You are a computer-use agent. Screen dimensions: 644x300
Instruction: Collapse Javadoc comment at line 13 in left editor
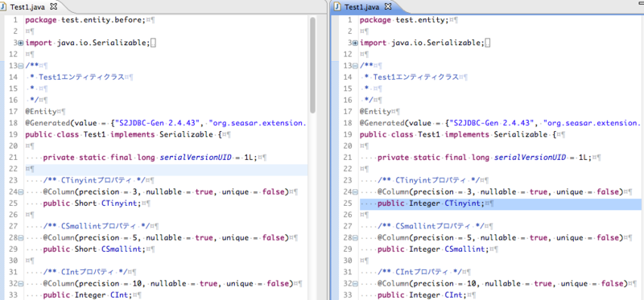[x=21, y=66]
